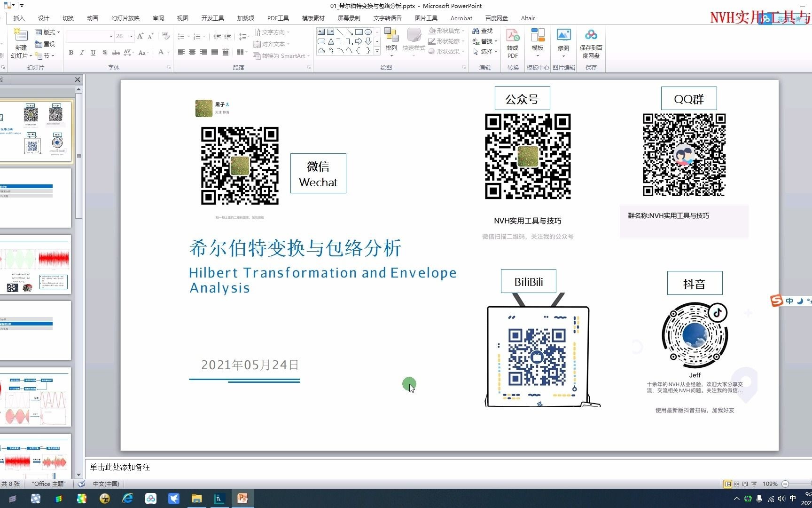Open 对齐文本 align text menu
The width and height of the screenshot is (812, 508).
click(x=271, y=44)
